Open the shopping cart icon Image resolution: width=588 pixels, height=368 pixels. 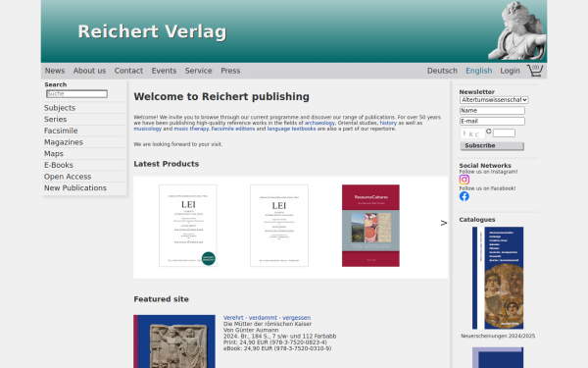(535, 71)
